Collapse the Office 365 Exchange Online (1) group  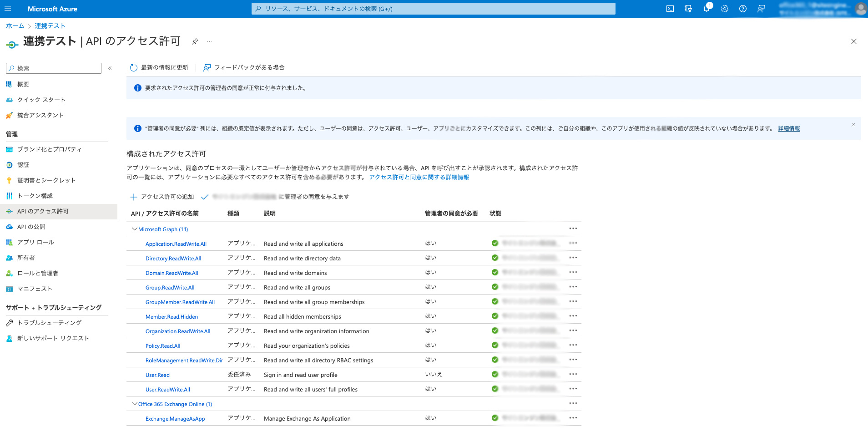134,404
